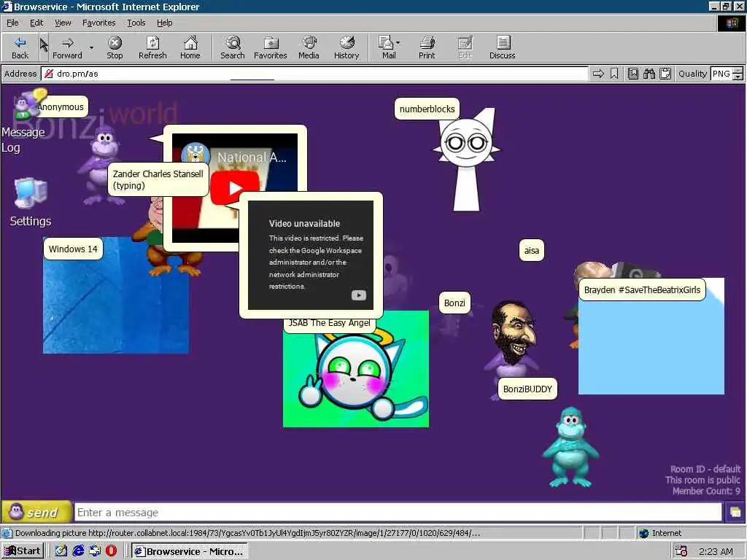Open Favorites toolbar button

coord(271,47)
